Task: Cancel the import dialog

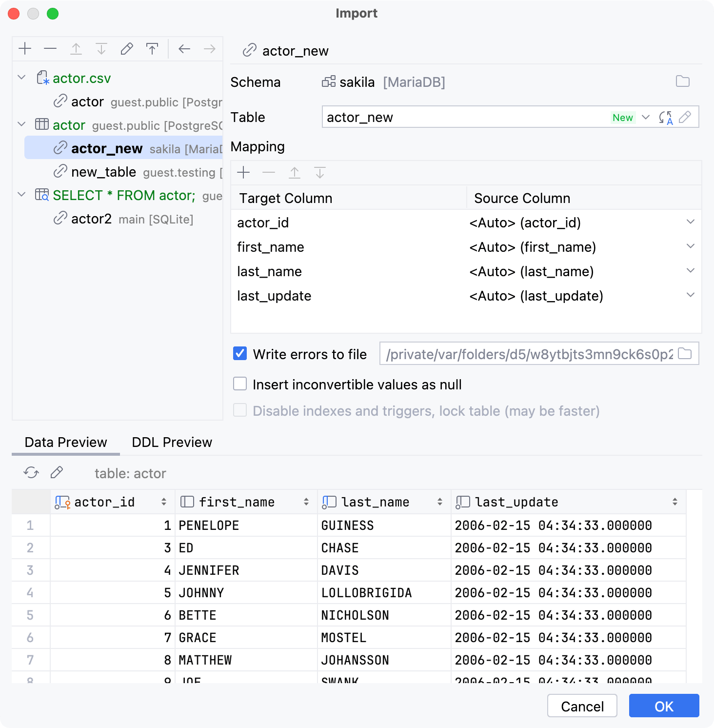Action: tap(582, 706)
